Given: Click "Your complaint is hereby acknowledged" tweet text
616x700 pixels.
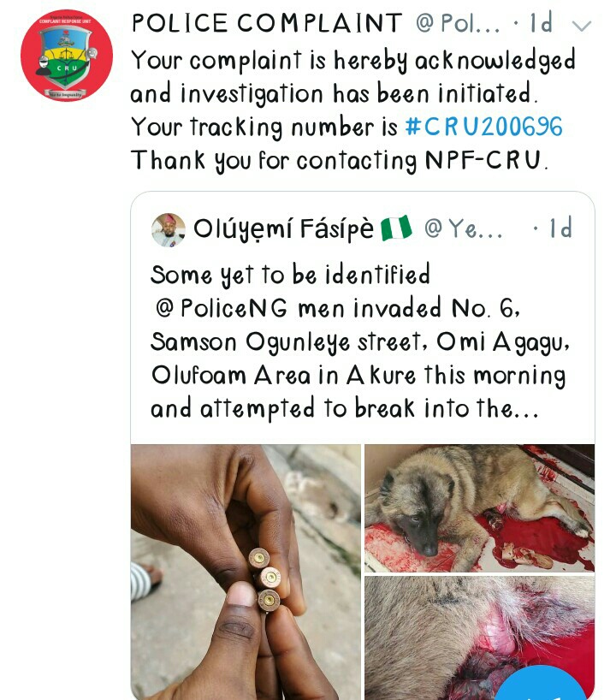Looking at the screenshot, I should 352,61.
